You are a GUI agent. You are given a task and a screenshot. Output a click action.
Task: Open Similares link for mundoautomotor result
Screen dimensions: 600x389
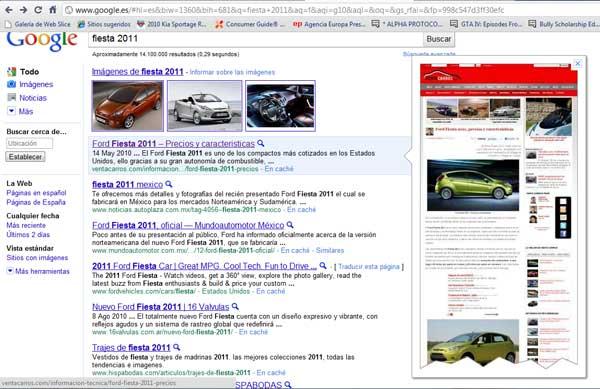tap(330, 251)
